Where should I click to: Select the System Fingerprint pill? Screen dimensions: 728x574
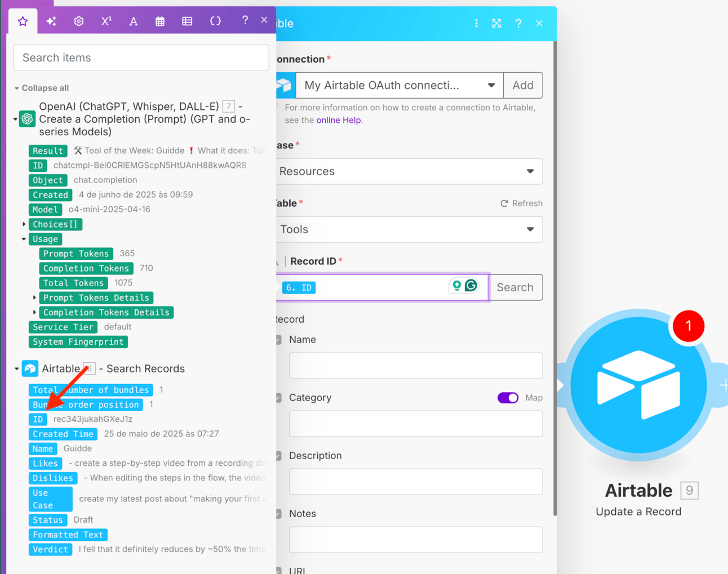[78, 341]
